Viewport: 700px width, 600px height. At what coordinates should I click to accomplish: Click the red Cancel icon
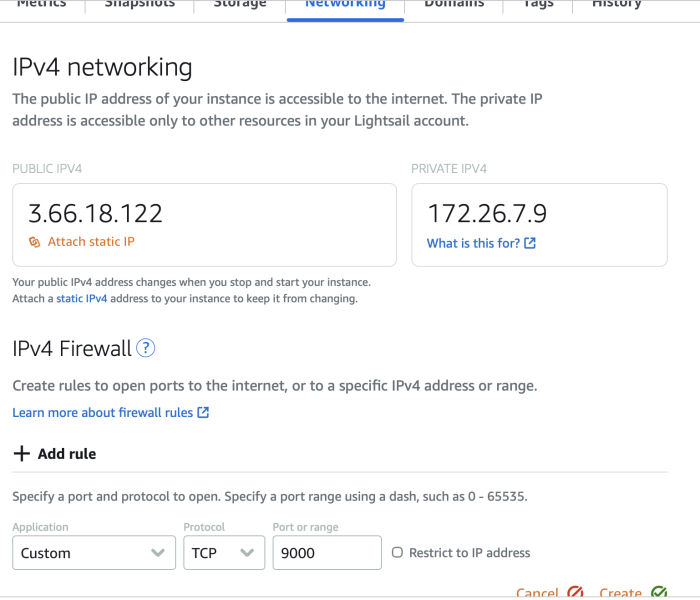(575, 592)
